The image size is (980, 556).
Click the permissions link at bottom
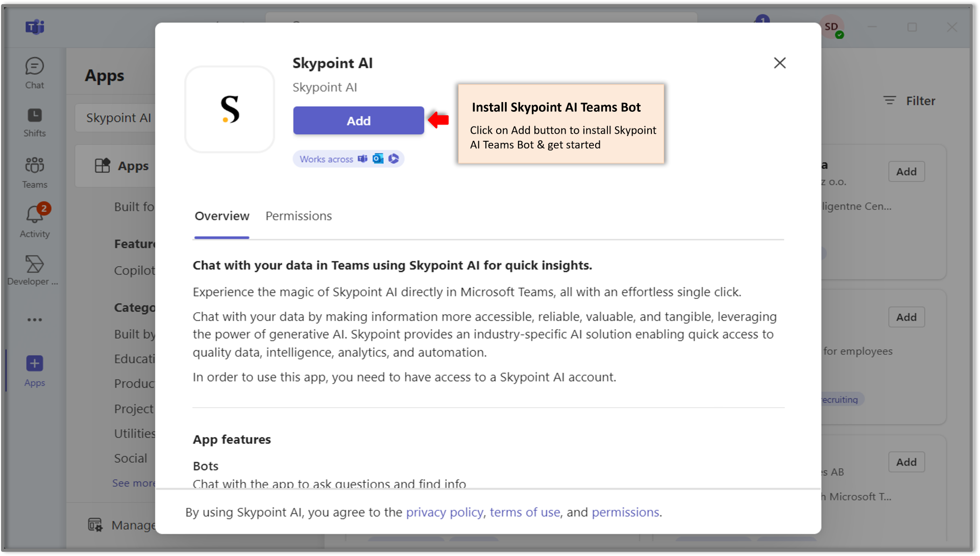(x=625, y=511)
